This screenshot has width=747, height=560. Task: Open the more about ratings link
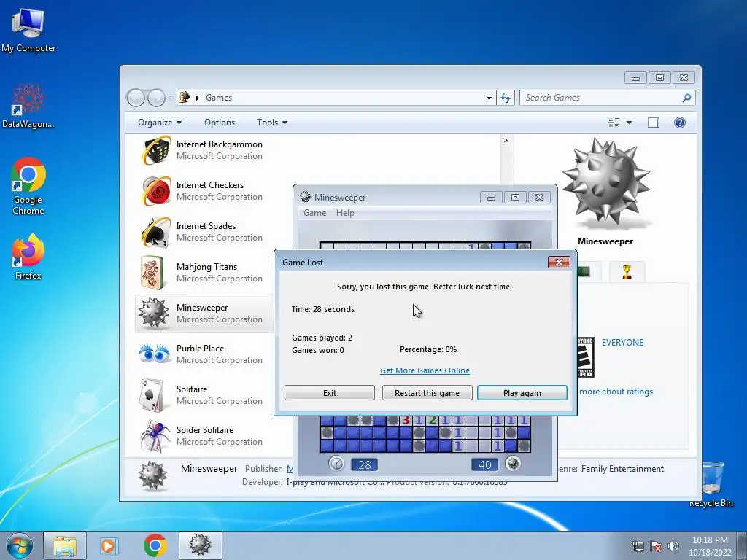[616, 392]
